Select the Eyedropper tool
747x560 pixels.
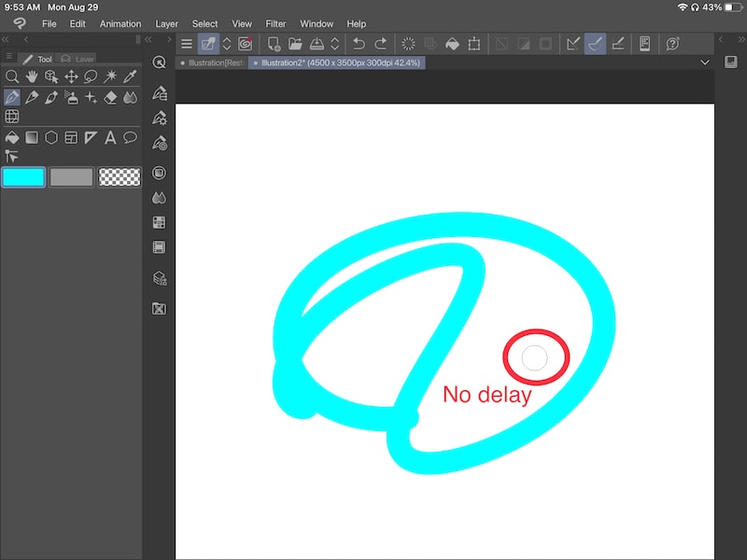pos(132,77)
